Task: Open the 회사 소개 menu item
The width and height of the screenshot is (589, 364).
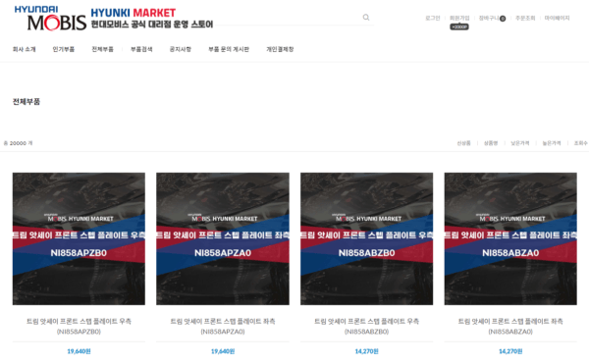Action: [24, 49]
